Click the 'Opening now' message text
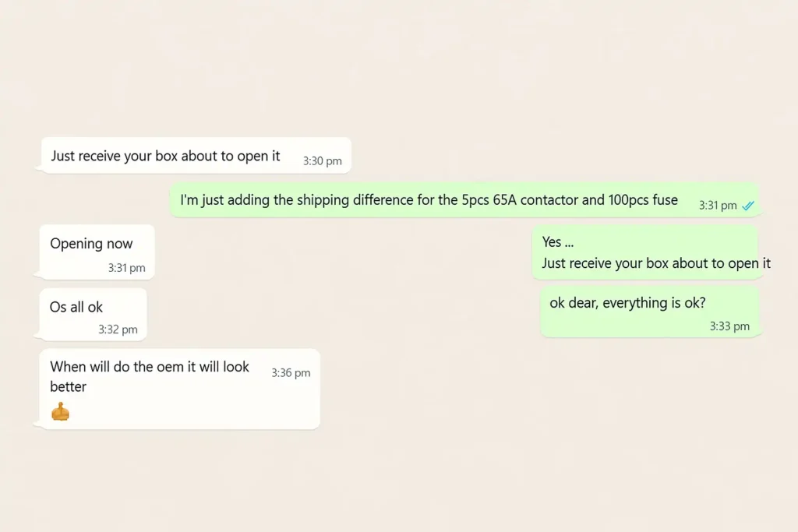Viewport: 798px width, 532px height. pos(91,244)
